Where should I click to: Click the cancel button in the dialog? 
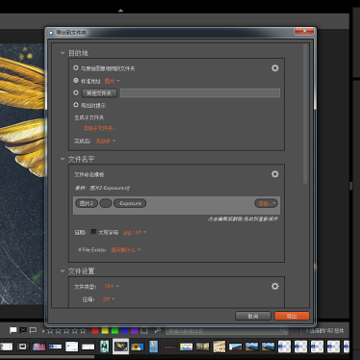[253, 316]
